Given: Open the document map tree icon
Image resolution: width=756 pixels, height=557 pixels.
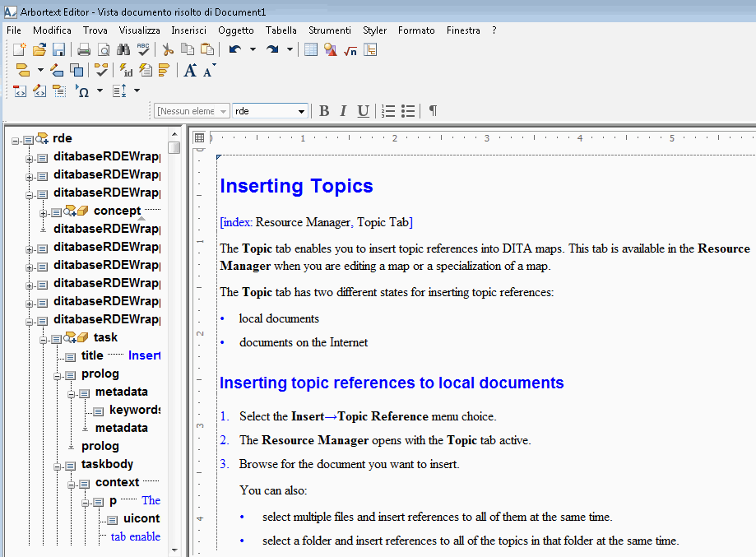Looking at the screenshot, I should (370, 49).
